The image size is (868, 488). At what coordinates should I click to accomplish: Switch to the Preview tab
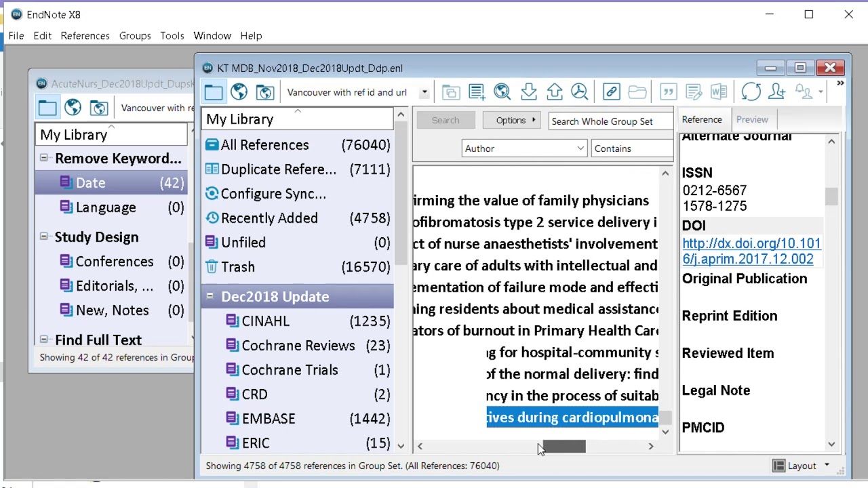tap(752, 119)
